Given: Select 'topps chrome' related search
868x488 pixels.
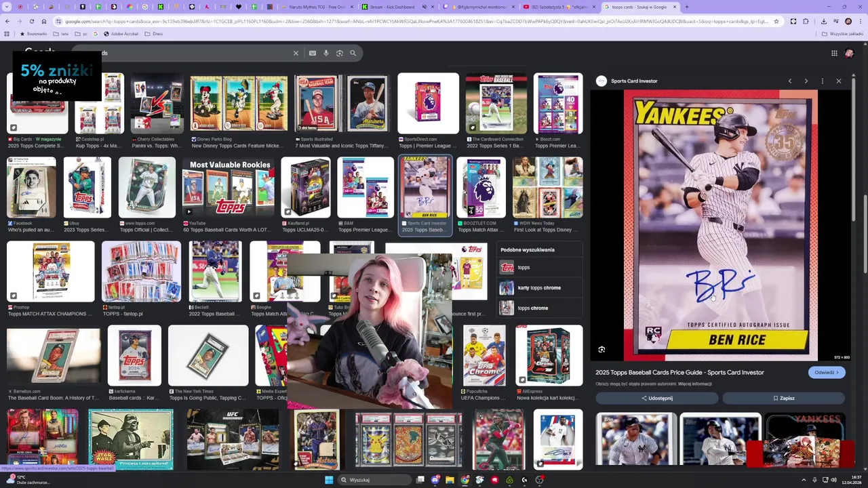Looking at the screenshot, I should pyautogui.click(x=539, y=308).
